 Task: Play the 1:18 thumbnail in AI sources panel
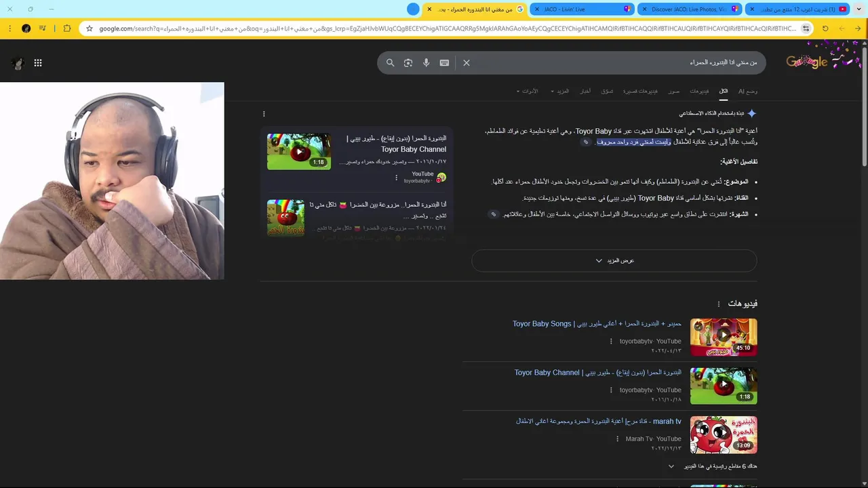pos(299,151)
